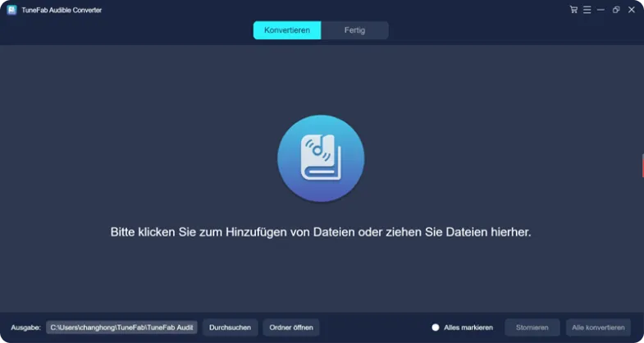The image size is (644, 343).
Task: Click the 'Bitte klicken Sie' add-files prompt
Action: coord(321,232)
